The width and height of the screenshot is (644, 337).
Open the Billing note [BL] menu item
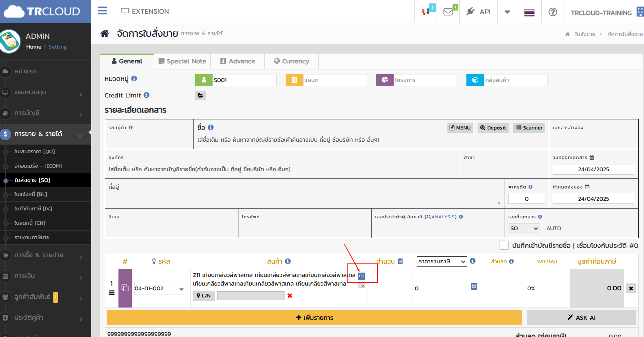point(31,194)
